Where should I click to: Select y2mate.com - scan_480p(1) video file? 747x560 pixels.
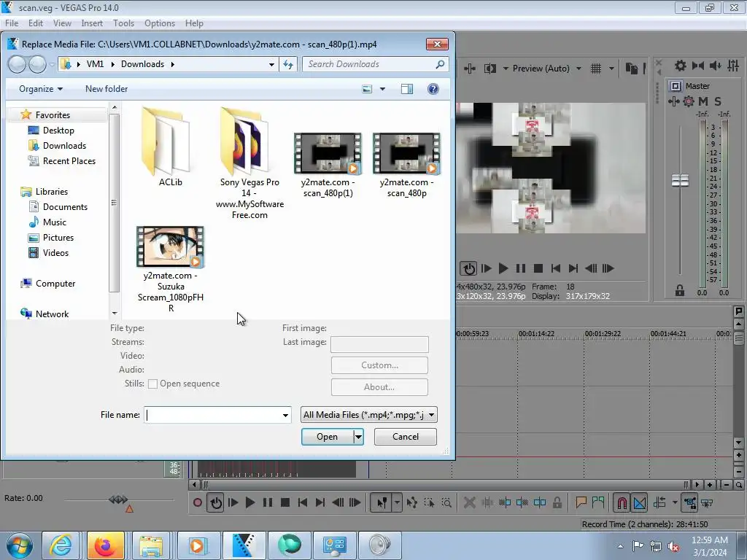click(328, 166)
